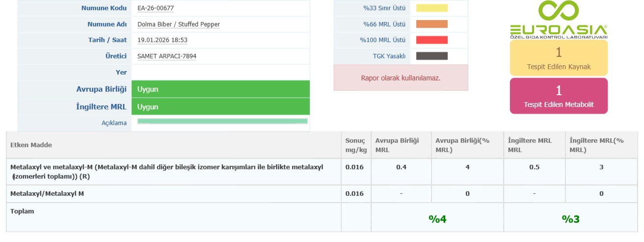Click the Rapor olarak kullanılamaz notice
This screenshot has height=242, width=644.
[x=401, y=78]
